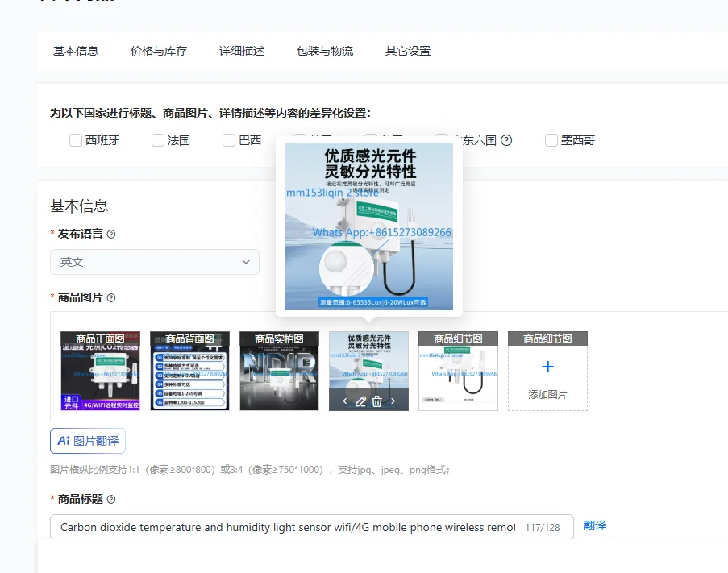Click the 商品标题 input field
728x573 pixels.
click(x=312, y=527)
